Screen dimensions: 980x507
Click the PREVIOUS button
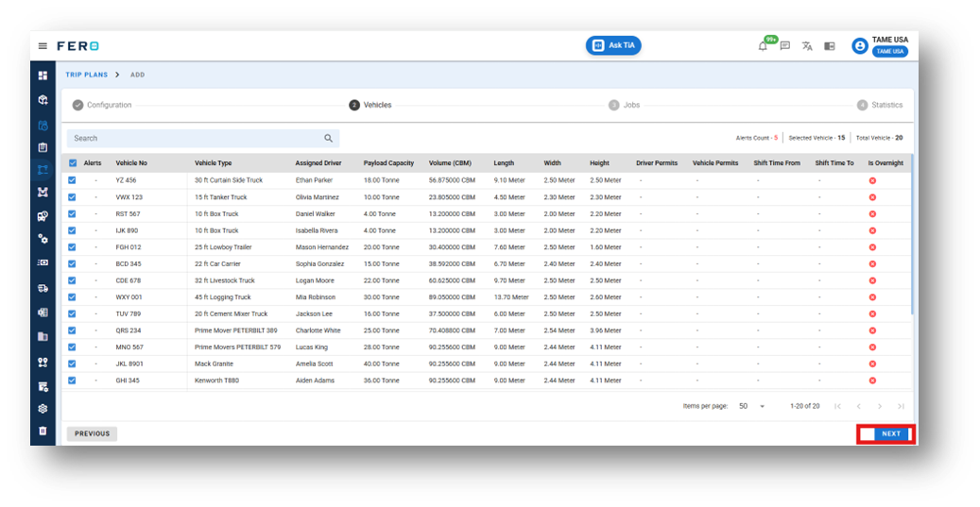pyautogui.click(x=92, y=433)
